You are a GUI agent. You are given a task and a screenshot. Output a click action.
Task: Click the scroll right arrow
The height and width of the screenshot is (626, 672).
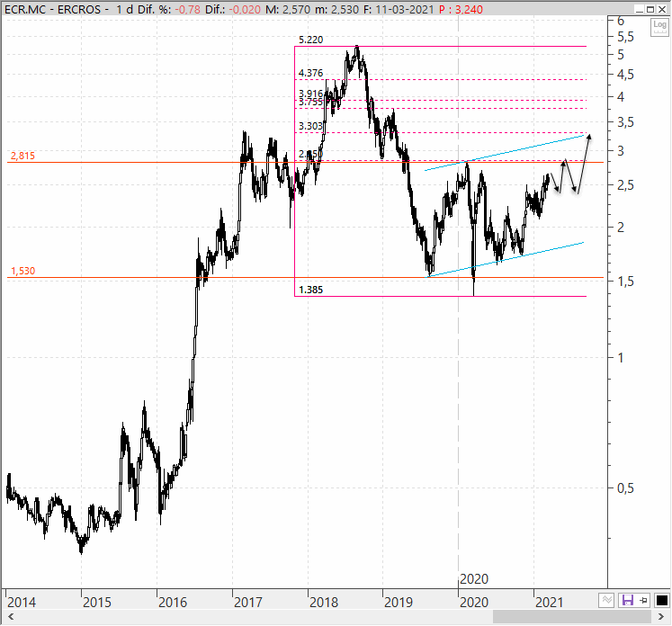(661, 617)
